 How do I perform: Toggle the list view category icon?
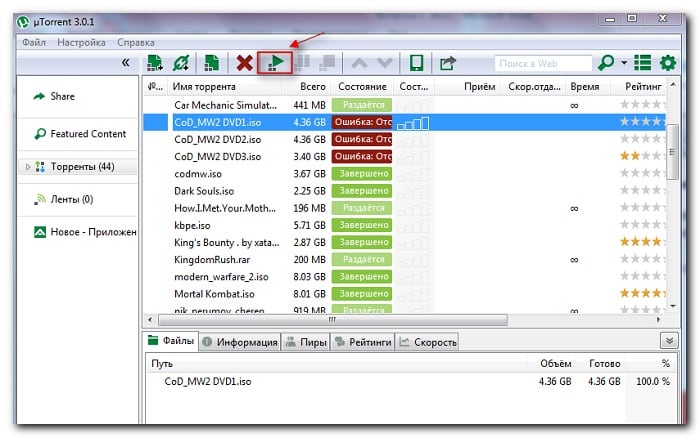tap(642, 63)
